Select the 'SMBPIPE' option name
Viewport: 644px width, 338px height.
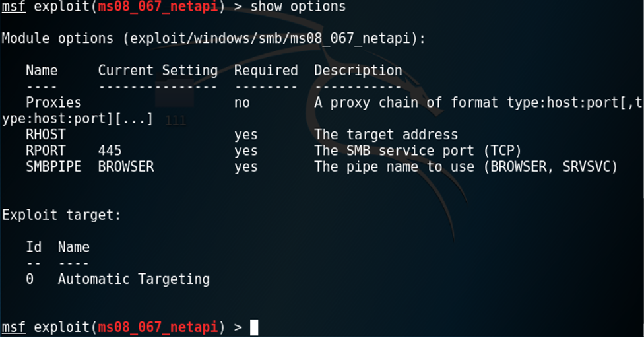tap(53, 167)
